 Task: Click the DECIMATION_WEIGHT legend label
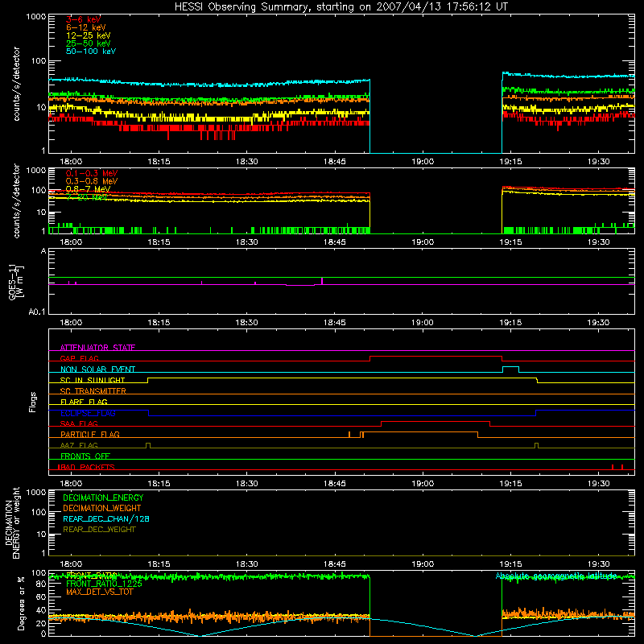[x=102, y=508]
